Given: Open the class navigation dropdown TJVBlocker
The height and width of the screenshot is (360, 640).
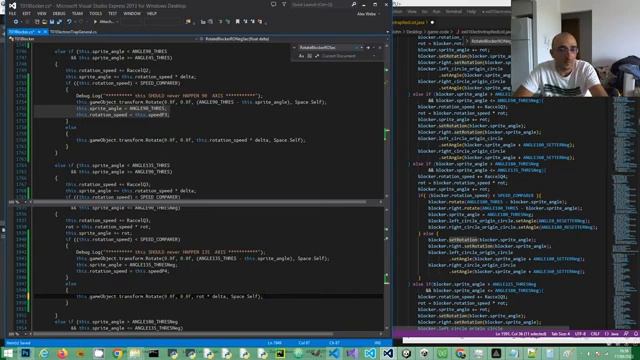Looking at the screenshot, I should [102, 39].
